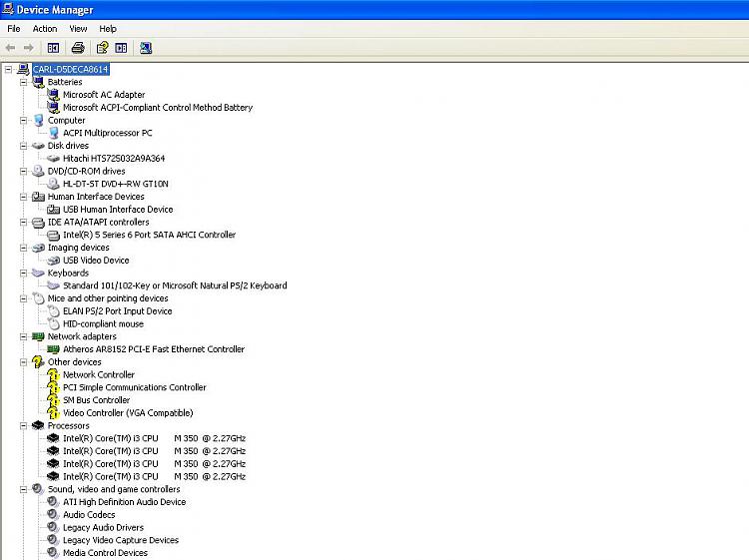Select the Disk drives category label
749x560 pixels.
[68, 146]
